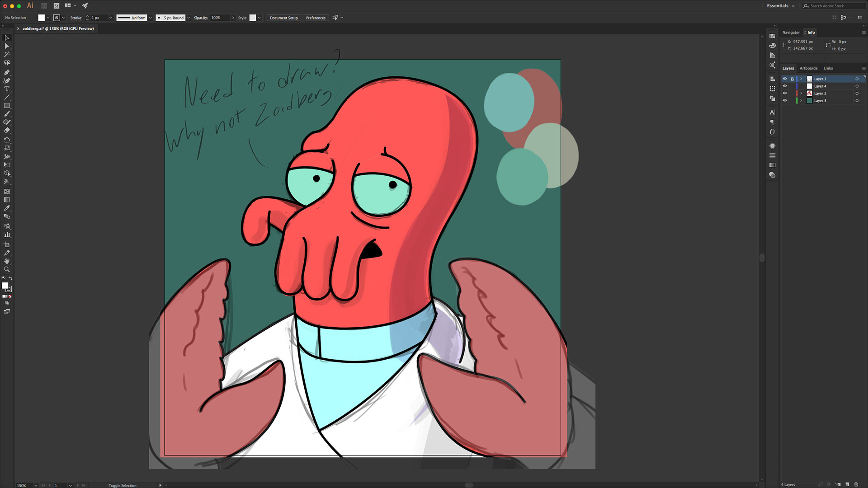
Task: Select the Eraser tool
Action: [7, 131]
